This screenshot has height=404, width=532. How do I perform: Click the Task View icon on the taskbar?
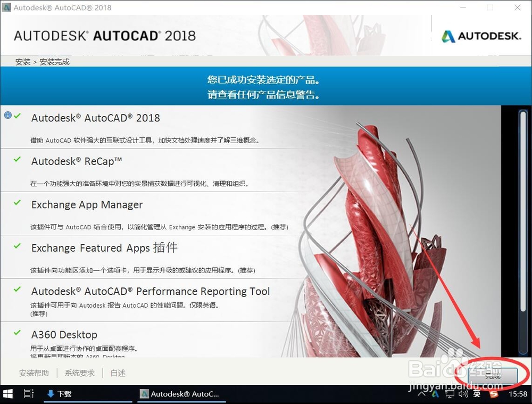click(x=29, y=394)
